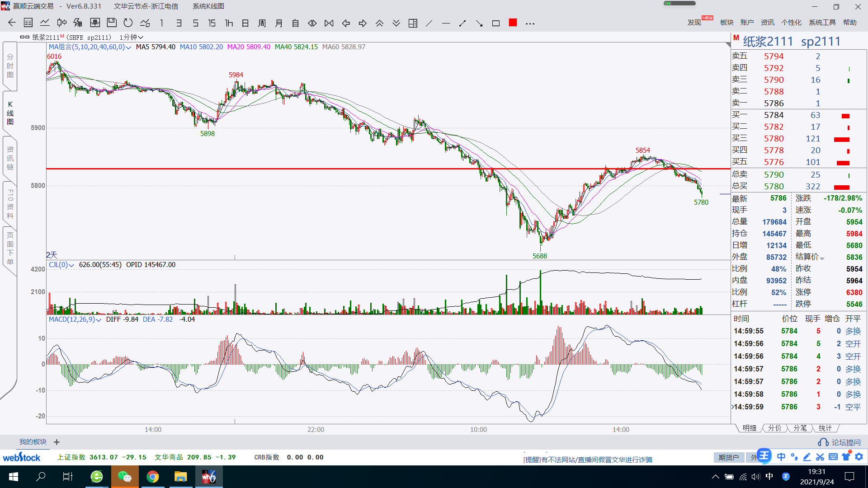Click the refresh circular arrow icon
The height and width of the screenshot is (488, 868).
[x=128, y=23]
